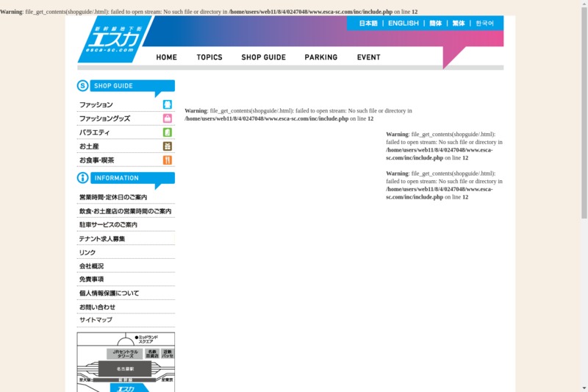Click the circular S icon on Shop Guide header

83,86
